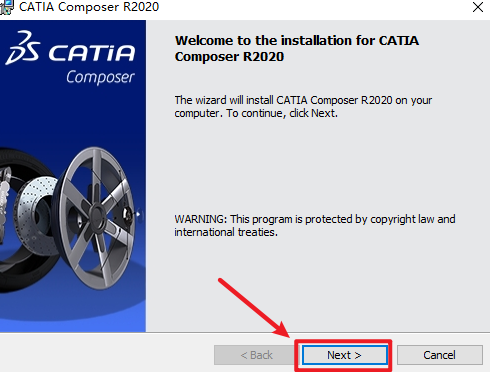This screenshot has width=490, height=372.
Task: Cancel the CATIA Composer installation
Action: 440,355
